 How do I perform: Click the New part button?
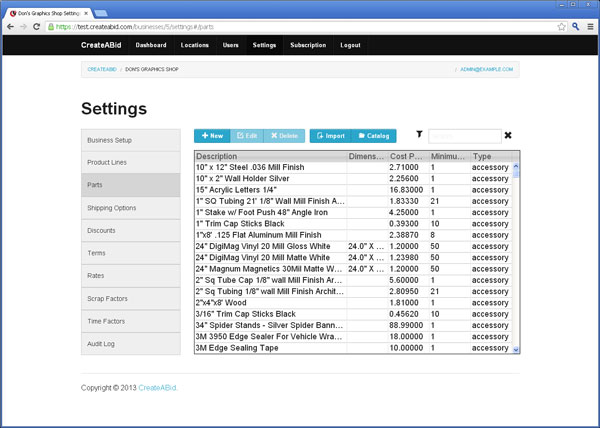(212, 135)
